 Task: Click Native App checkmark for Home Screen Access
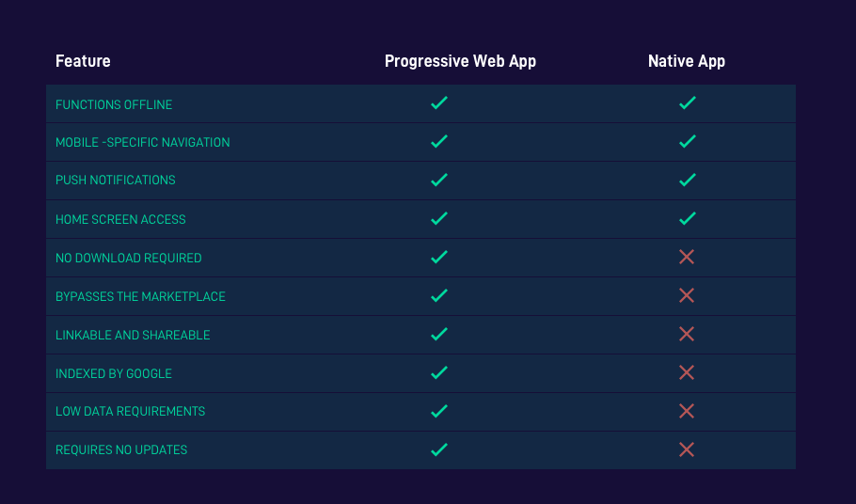[687, 218]
